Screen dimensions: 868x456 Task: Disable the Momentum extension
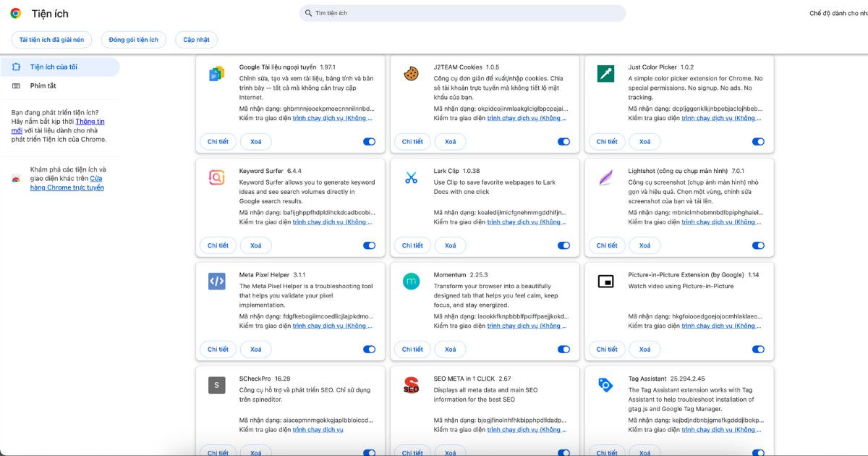pos(563,349)
